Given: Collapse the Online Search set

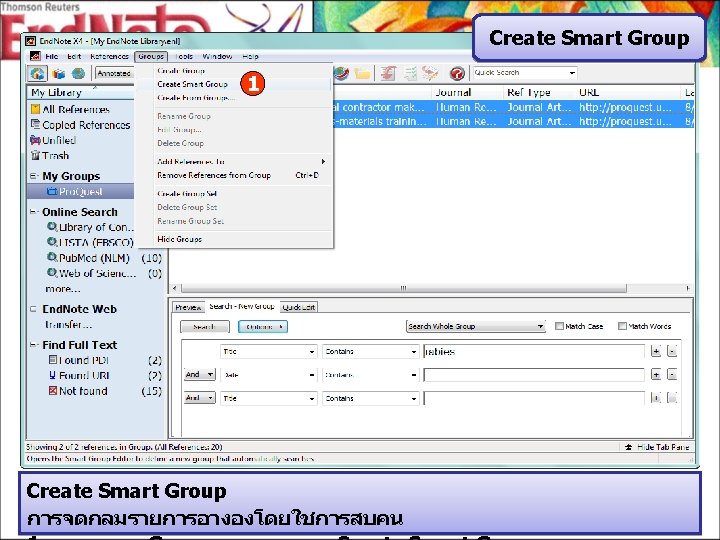Looking at the screenshot, I should [34, 212].
